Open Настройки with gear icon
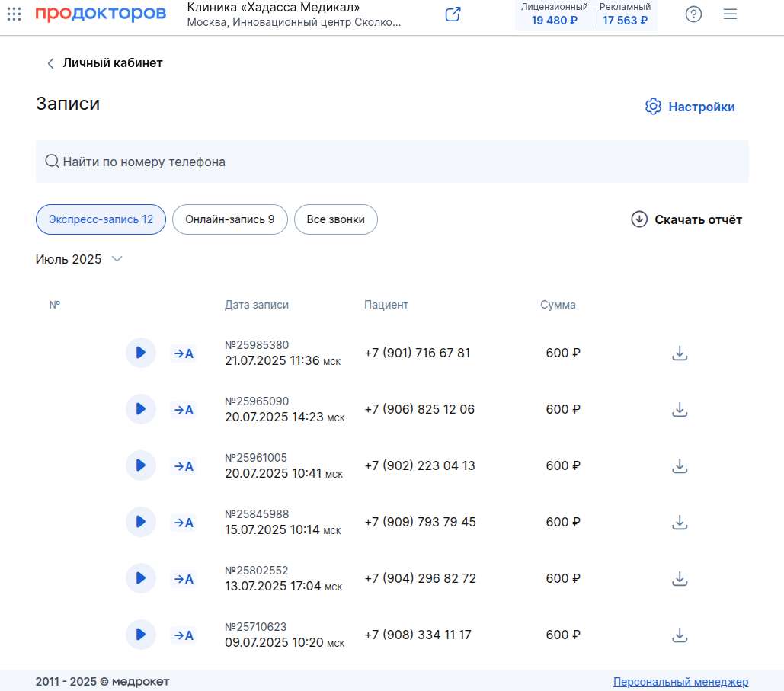The height and width of the screenshot is (691, 784). tap(690, 107)
